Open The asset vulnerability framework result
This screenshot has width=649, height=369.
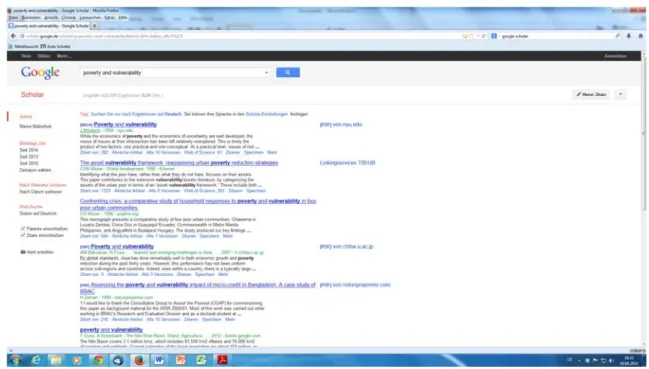click(x=179, y=163)
